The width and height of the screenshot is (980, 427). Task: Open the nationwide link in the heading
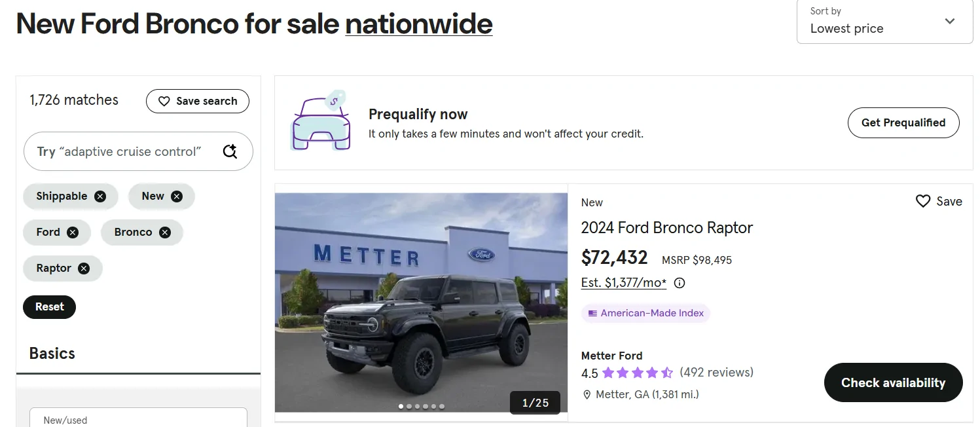[418, 24]
